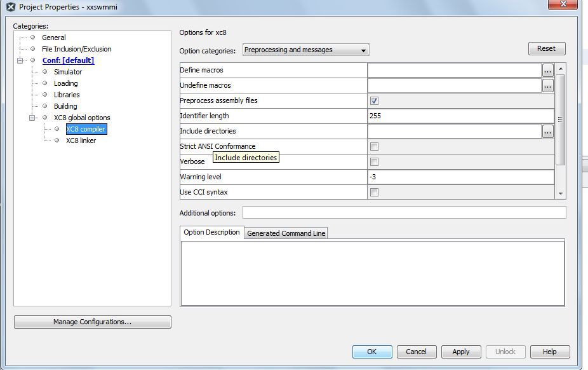Collapse the Conf: [default] tree node
The height and width of the screenshot is (370, 588).
[20, 60]
